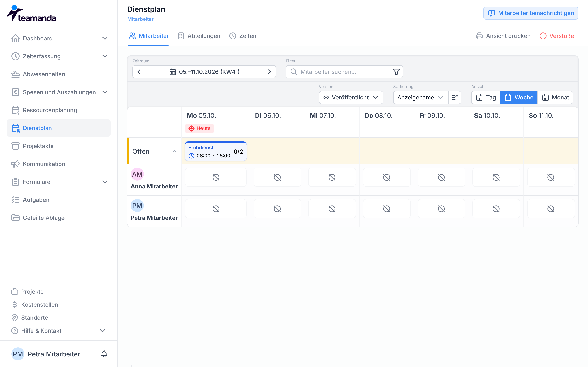Click Ansicht drucken

coord(503,36)
